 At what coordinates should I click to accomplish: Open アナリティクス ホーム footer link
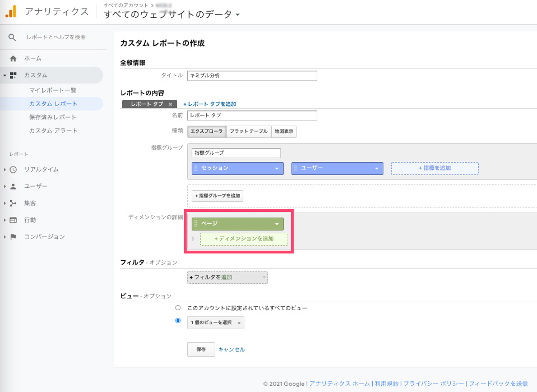click(x=339, y=384)
